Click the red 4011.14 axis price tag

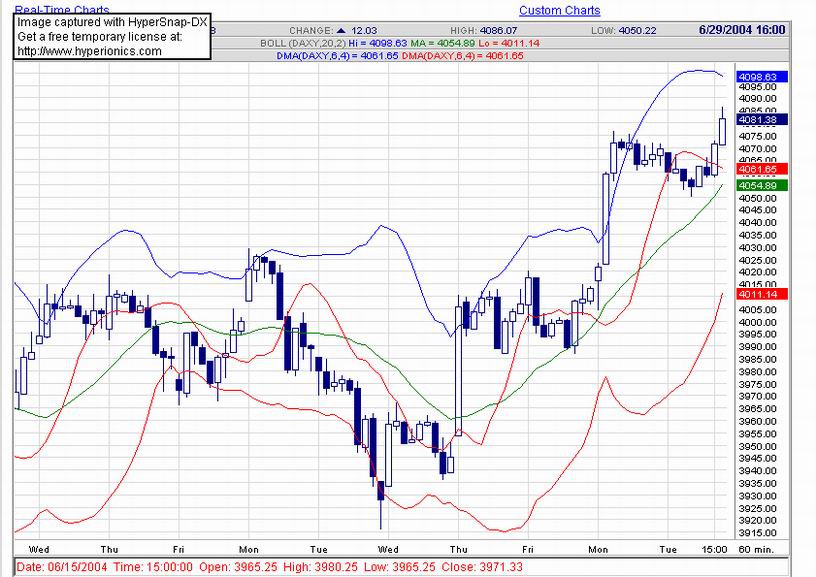click(x=762, y=294)
